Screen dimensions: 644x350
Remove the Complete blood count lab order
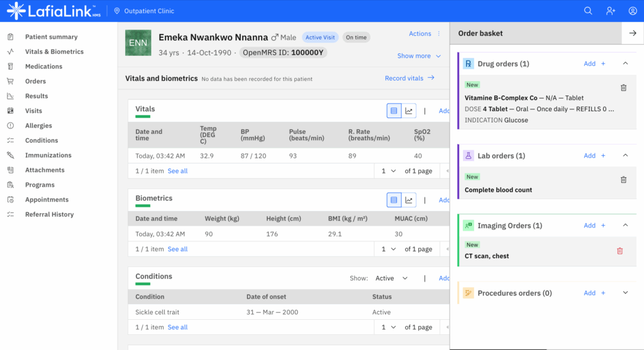click(623, 180)
